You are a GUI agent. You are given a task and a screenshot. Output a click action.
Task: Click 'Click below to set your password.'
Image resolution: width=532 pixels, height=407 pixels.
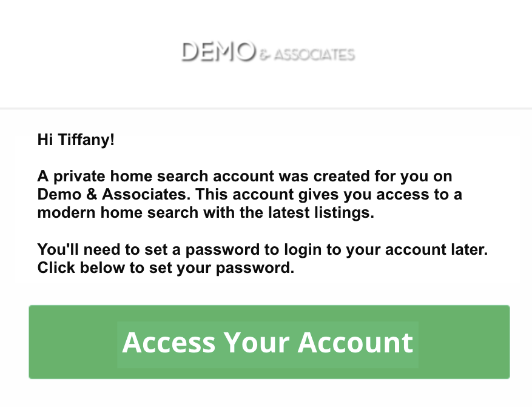pos(166,268)
